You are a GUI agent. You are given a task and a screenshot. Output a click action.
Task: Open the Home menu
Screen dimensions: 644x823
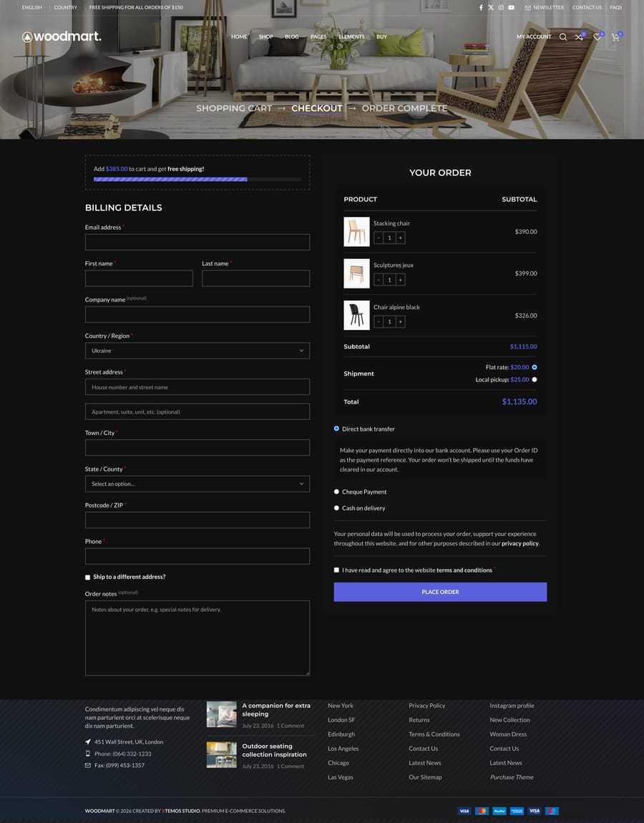pos(239,36)
